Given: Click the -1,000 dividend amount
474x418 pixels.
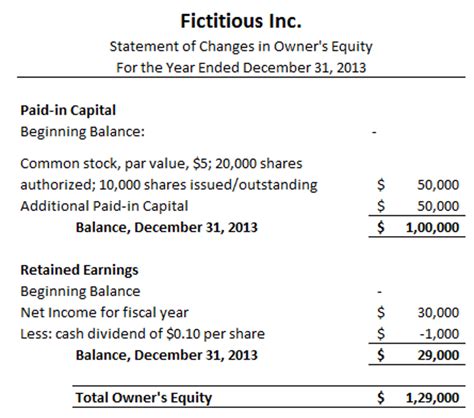Looking at the screenshot, I should click(x=439, y=334).
